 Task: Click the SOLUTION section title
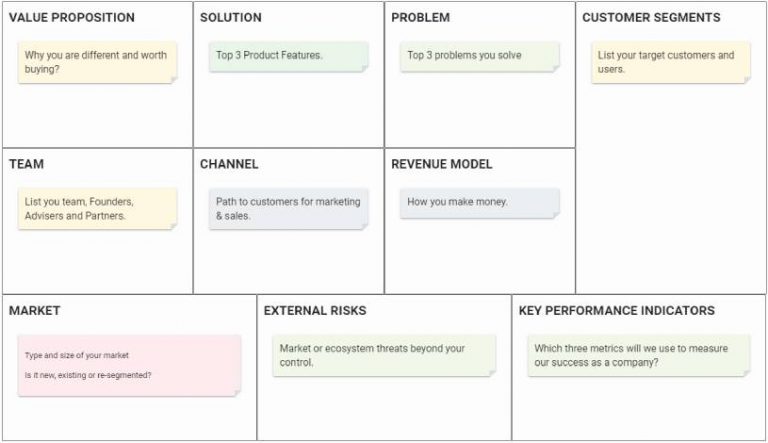pyautogui.click(x=231, y=18)
